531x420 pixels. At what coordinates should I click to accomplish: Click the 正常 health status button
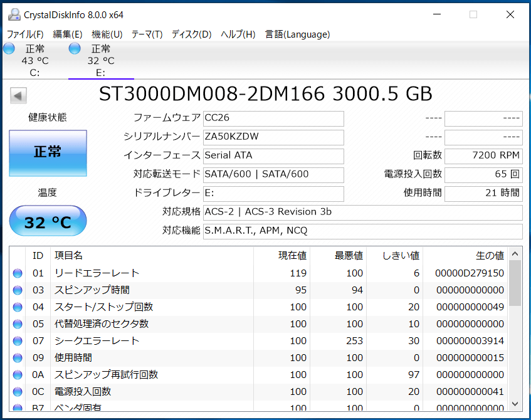[48, 153]
